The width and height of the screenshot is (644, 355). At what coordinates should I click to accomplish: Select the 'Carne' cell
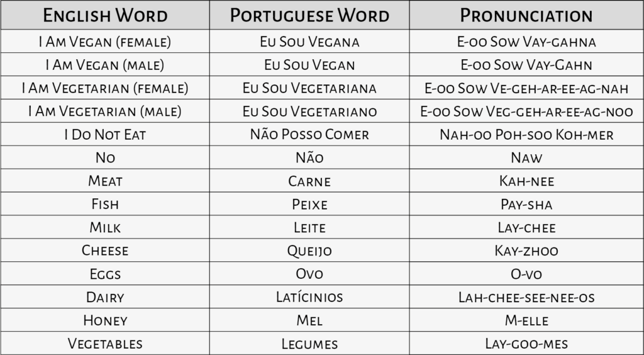tap(309, 181)
